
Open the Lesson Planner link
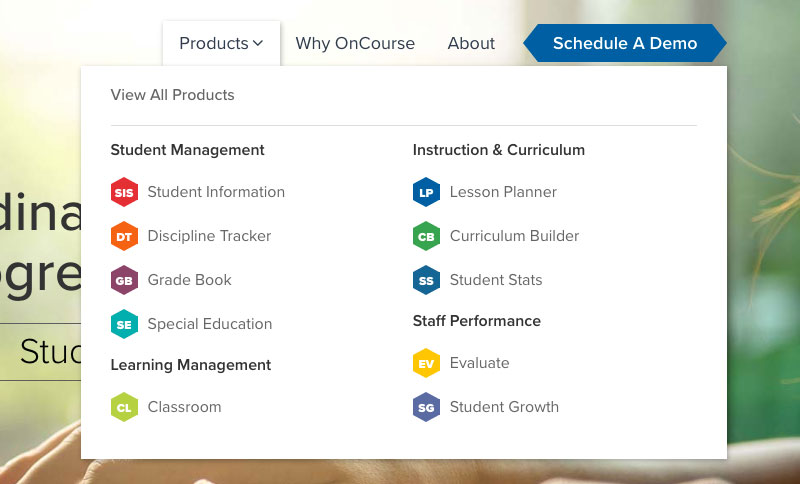503,192
